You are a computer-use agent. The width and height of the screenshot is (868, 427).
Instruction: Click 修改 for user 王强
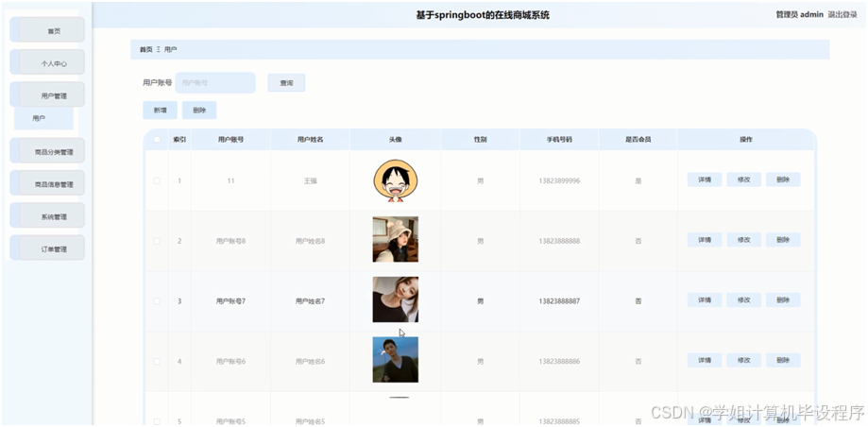[744, 179]
